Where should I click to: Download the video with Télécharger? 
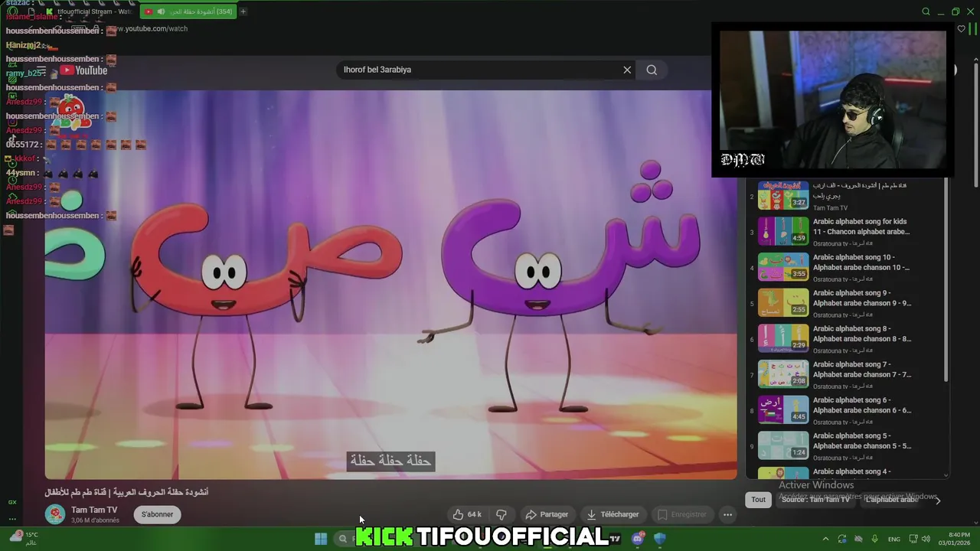[612, 514]
